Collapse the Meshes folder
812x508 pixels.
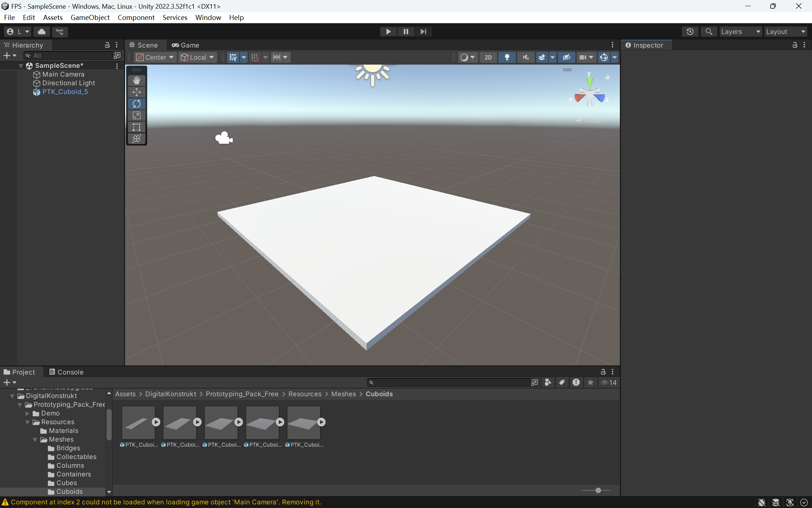pos(35,439)
